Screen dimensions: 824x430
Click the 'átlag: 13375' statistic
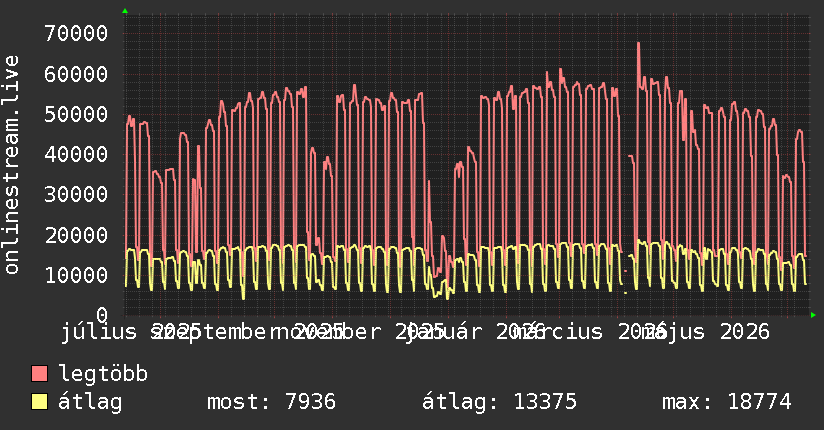click(x=499, y=402)
